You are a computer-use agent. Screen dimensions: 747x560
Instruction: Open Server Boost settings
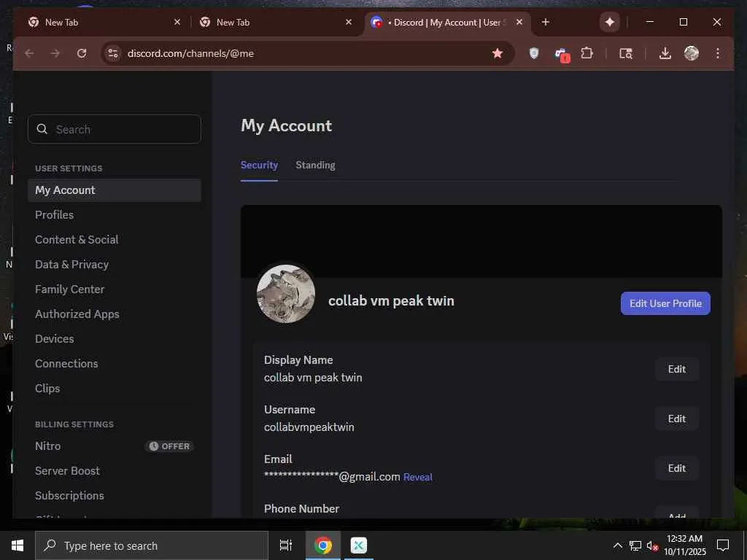click(x=115, y=471)
